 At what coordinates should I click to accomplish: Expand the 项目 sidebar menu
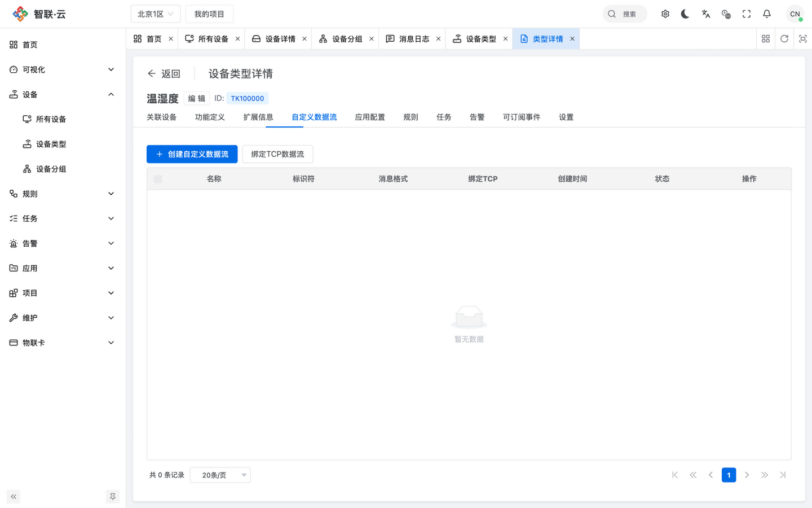click(63, 293)
